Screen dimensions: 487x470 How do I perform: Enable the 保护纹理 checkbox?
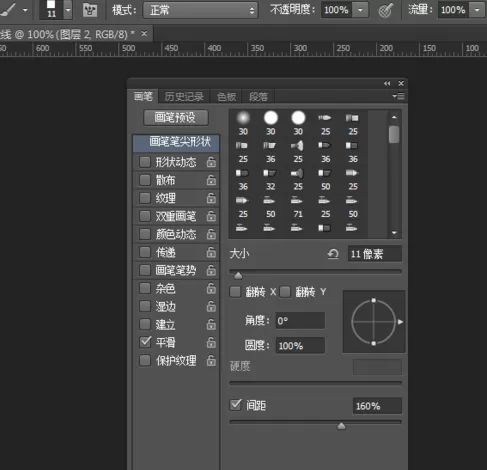tap(145, 360)
